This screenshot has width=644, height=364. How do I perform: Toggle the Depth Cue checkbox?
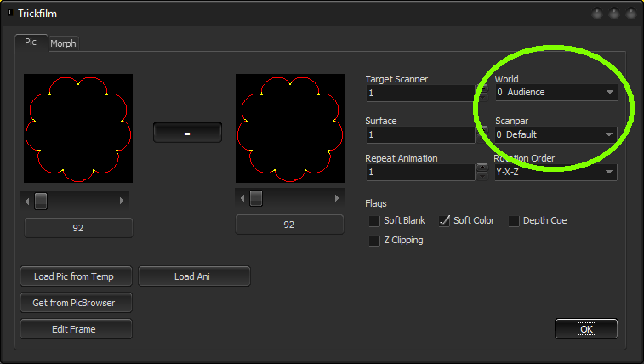tap(514, 221)
